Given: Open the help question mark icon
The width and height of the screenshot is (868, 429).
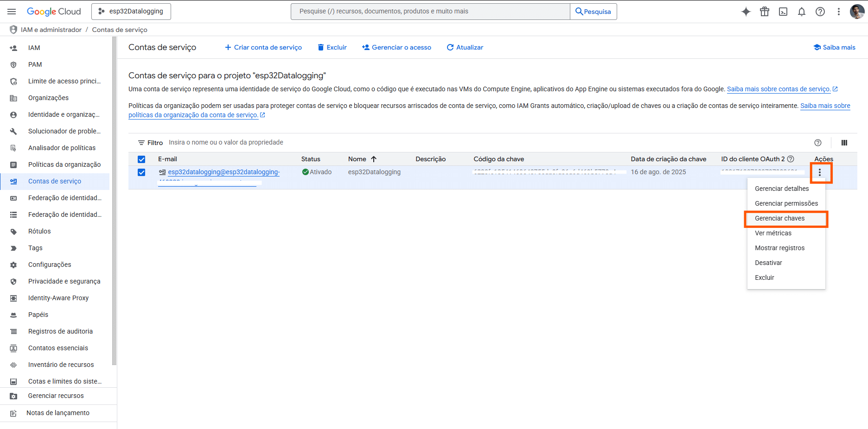Looking at the screenshot, I should (x=820, y=12).
